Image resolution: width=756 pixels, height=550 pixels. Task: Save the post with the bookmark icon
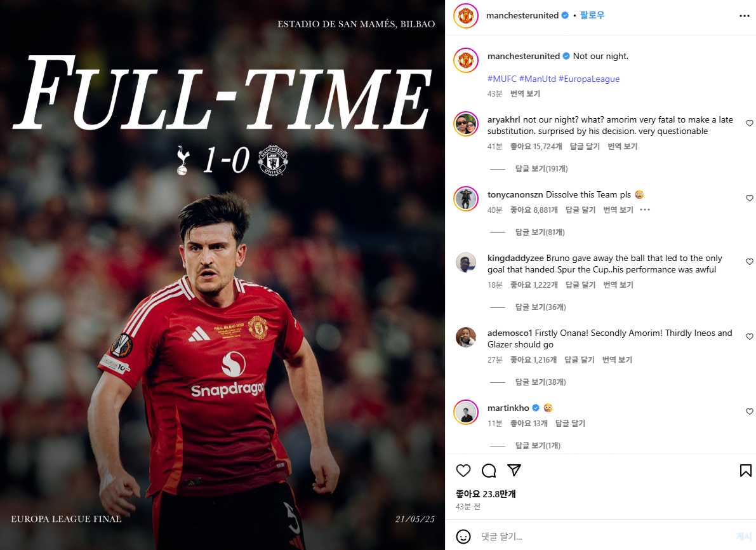pyautogui.click(x=745, y=471)
